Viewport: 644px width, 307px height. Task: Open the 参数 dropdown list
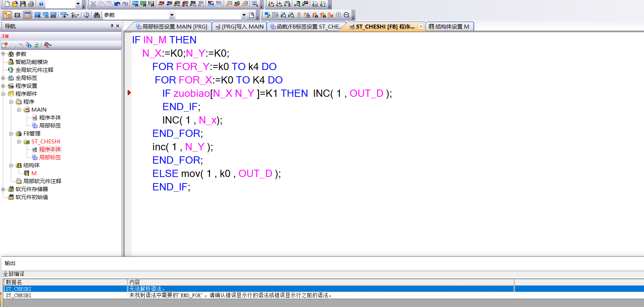[172, 15]
